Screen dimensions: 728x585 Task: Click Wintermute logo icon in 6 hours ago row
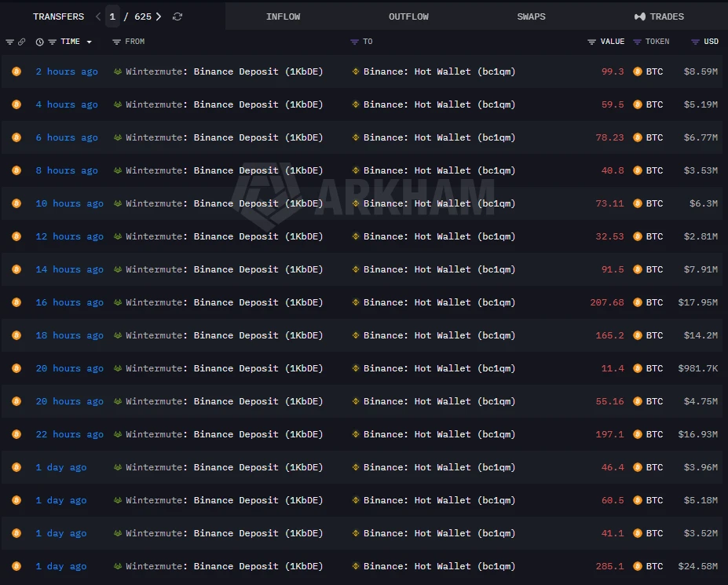(118, 137)
